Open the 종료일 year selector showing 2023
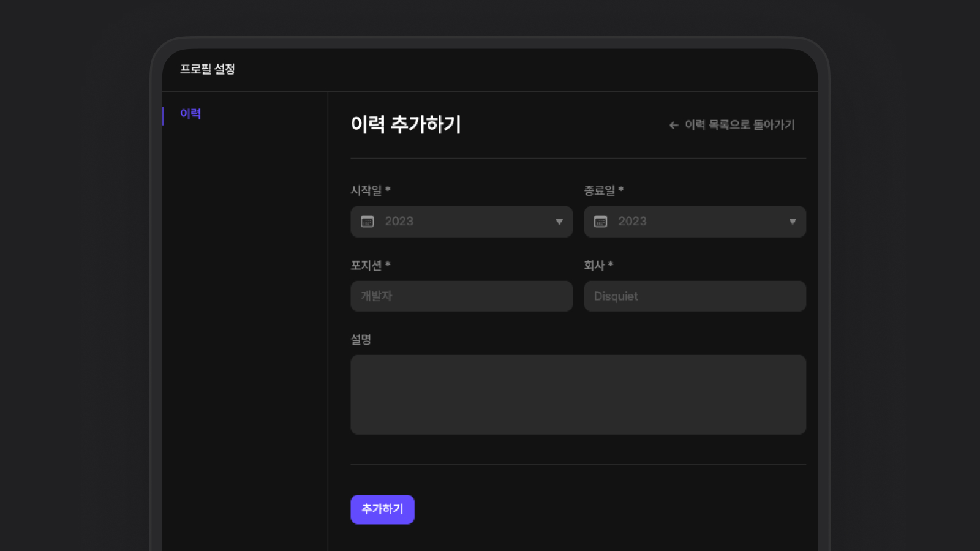The image size is (980, 551). point(695,222)
